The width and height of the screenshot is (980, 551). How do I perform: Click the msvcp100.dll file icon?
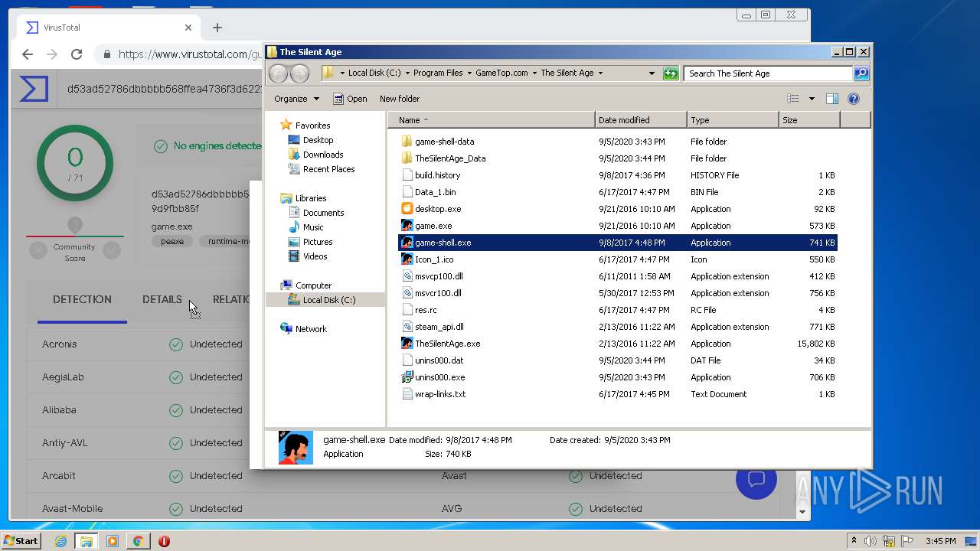click(407, 276)
